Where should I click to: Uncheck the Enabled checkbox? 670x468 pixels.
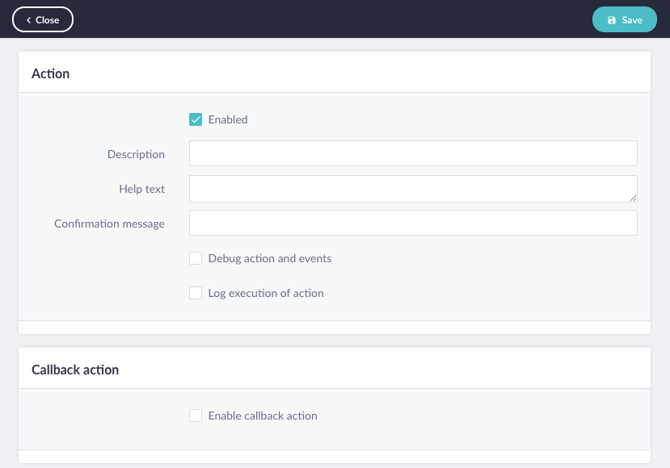point(196,120)
